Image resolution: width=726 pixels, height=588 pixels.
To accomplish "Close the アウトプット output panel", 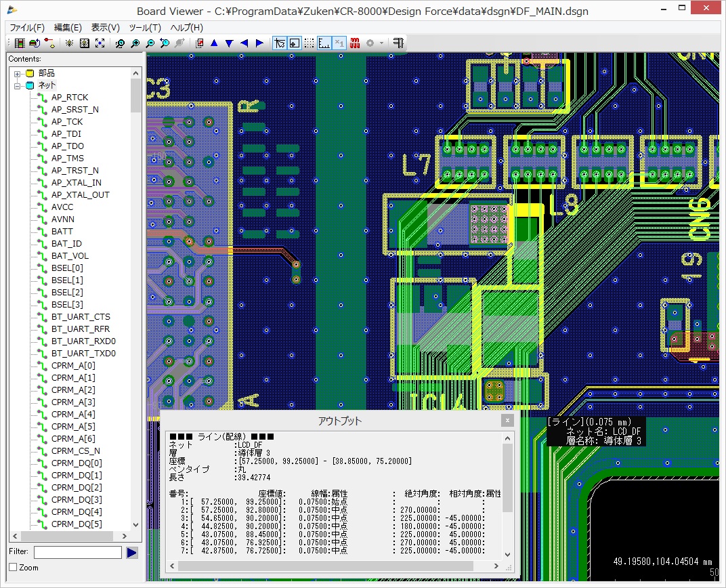I will (x=507, y=420).
